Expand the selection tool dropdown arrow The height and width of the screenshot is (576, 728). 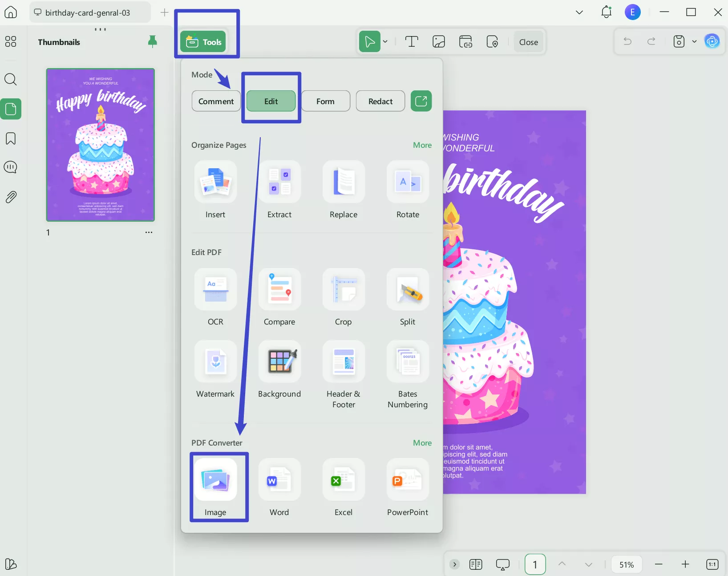(385, 42)
